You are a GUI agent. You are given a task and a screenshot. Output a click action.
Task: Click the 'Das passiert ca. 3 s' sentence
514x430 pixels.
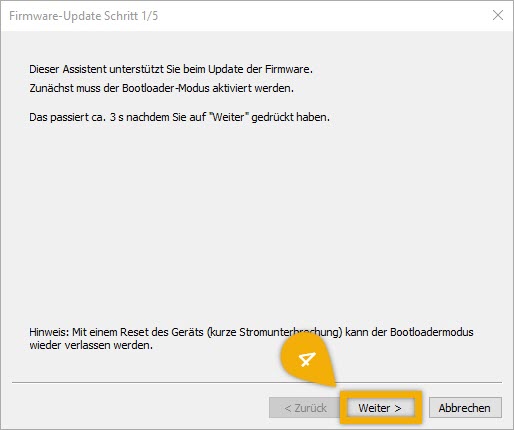tap(179, 117)
